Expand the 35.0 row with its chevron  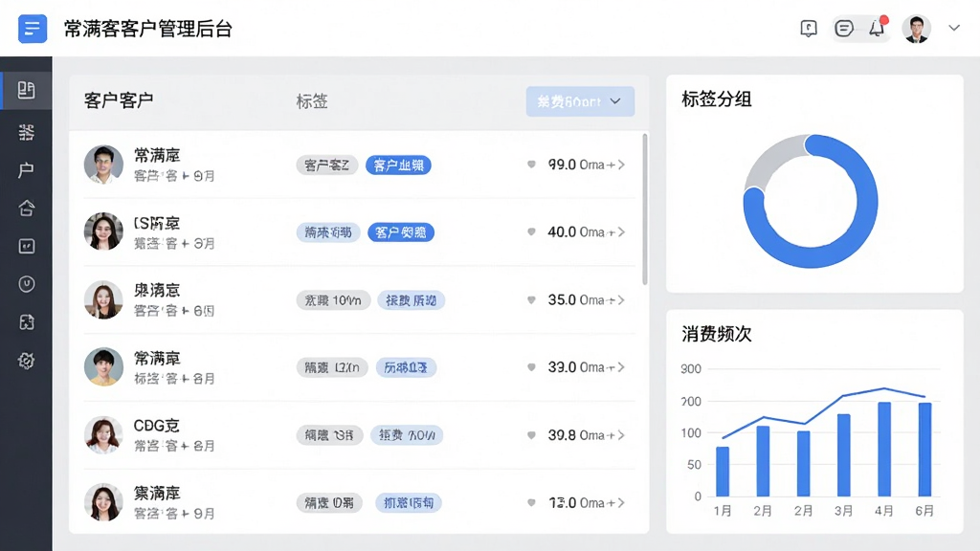coord(621,300)
